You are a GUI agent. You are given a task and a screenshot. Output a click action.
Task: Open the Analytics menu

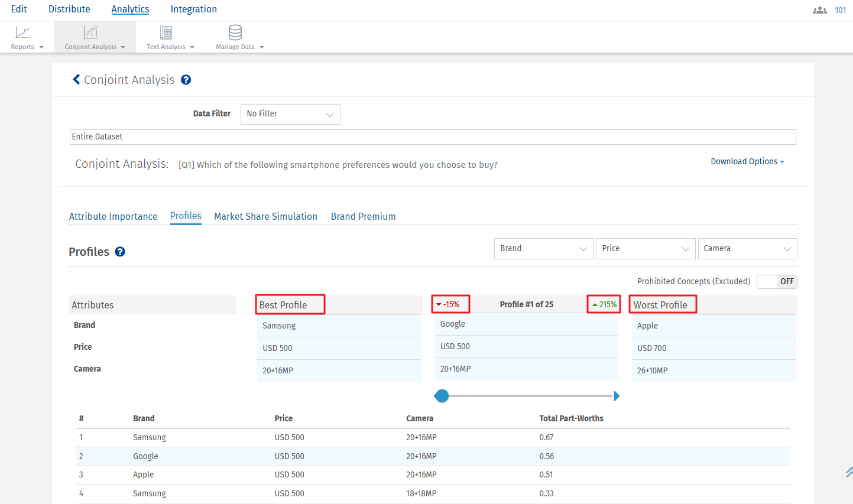tap(130, 9)
